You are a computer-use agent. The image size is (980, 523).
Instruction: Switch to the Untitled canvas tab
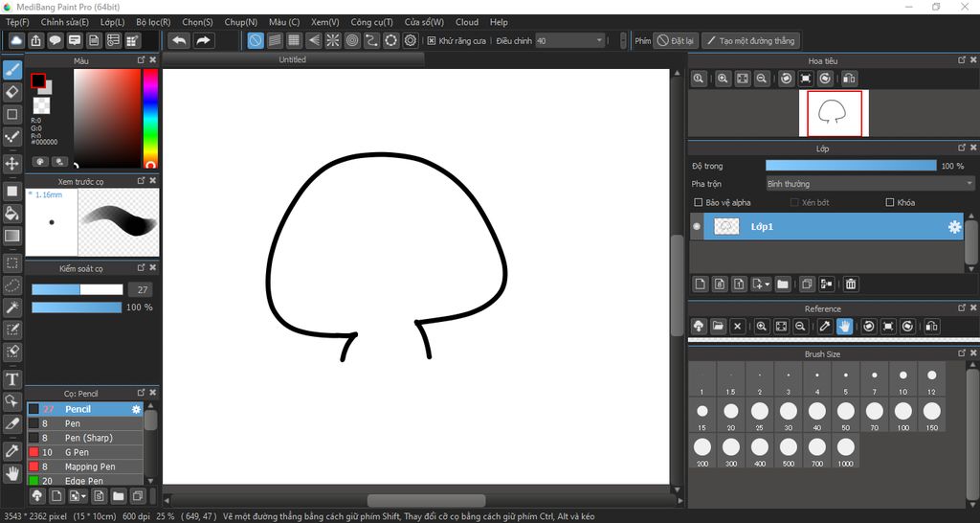pos(293,59)
